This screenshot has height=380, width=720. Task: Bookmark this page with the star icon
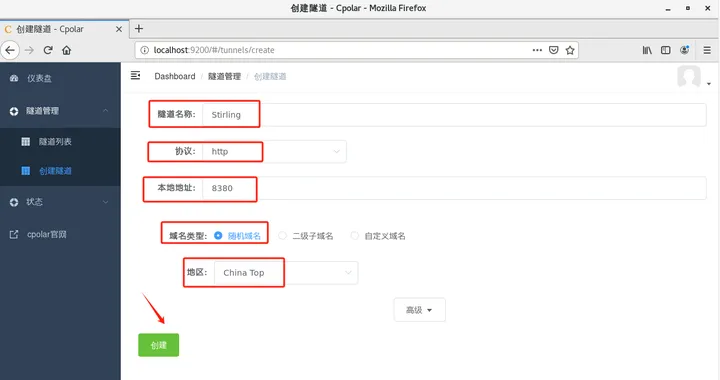pyautogui.click(x=570, y=50)
